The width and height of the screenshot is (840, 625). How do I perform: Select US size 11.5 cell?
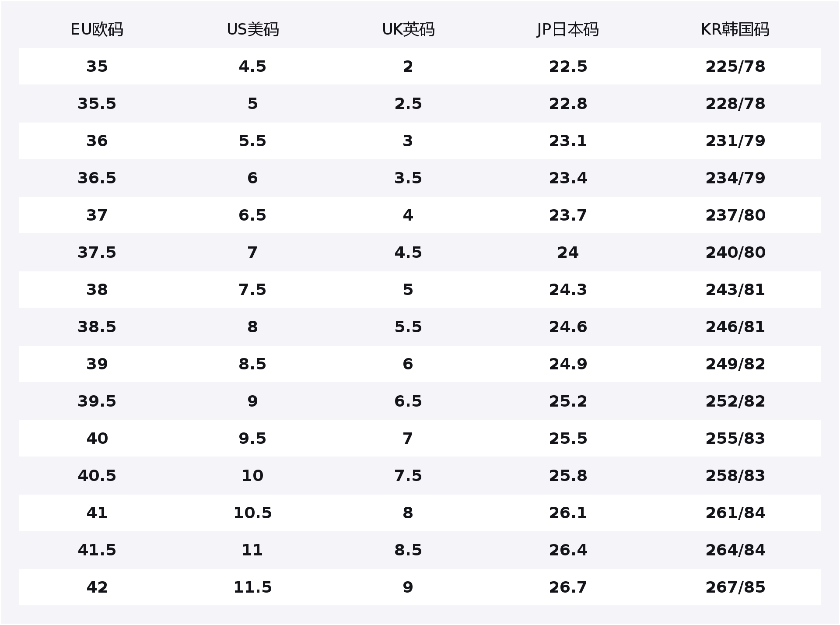[x=252, y=587]
